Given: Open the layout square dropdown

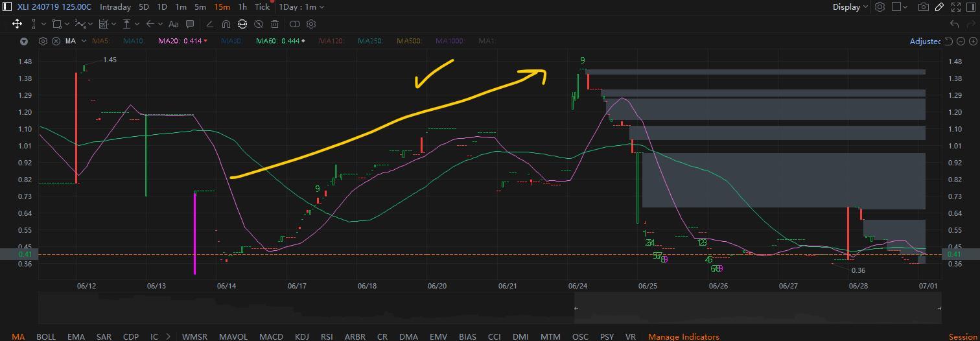Looking at the screenshot, I should click(x=900, y=6).
